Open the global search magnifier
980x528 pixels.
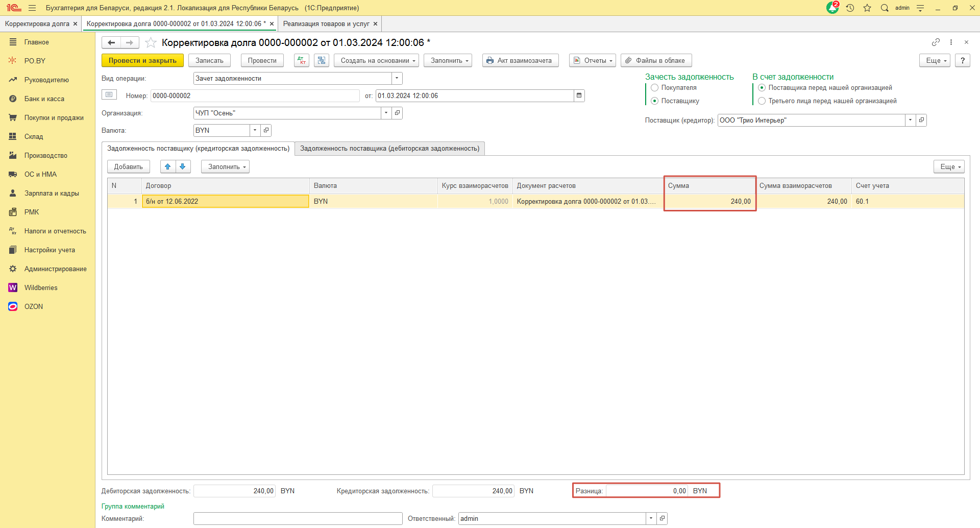(x=885, y=8)
